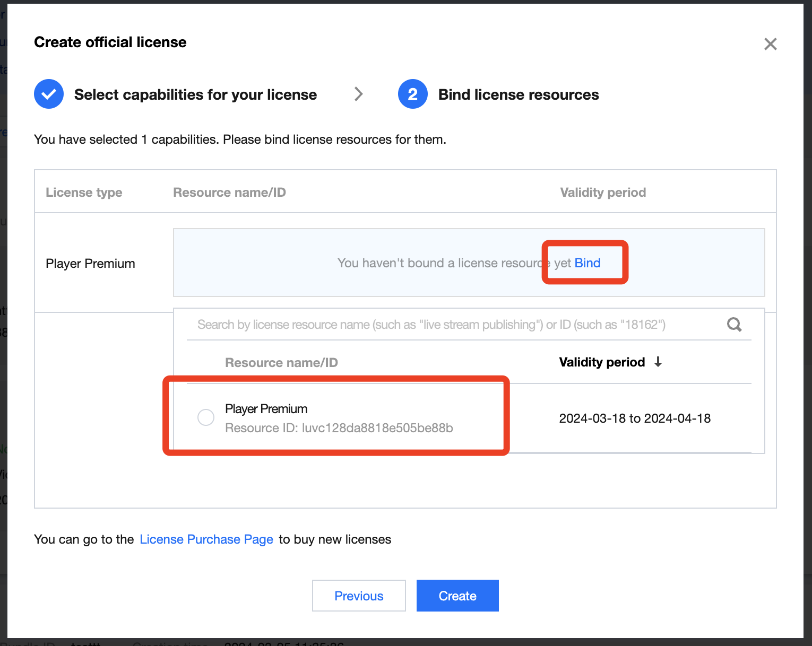Click the Bind license resources step label
The height and width of the screenshot is (646, 812).
point(519,94)
